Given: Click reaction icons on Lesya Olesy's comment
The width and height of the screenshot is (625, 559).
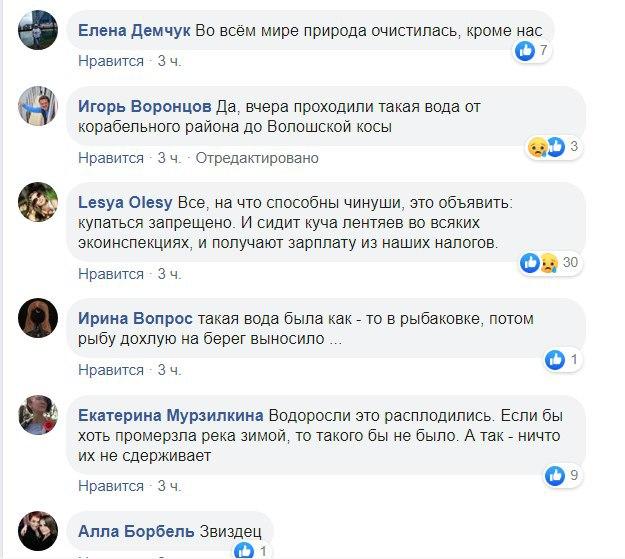Looking at the screenshot, I should [538, 263].
